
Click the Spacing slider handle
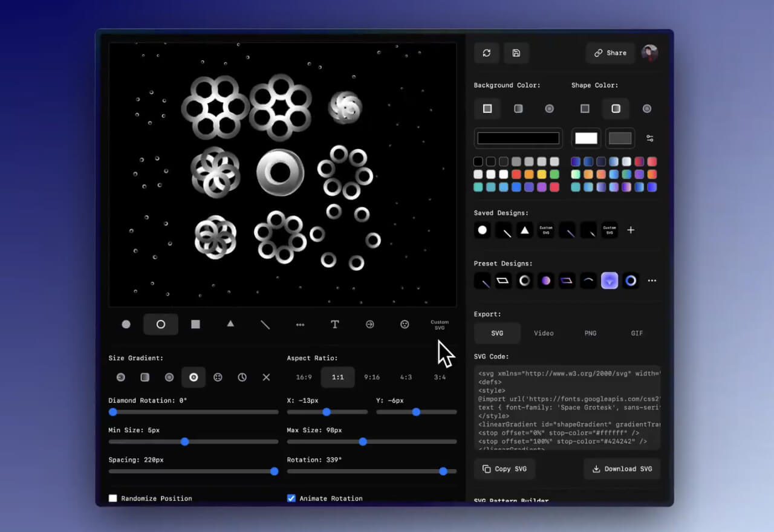[x=274, y=472]
